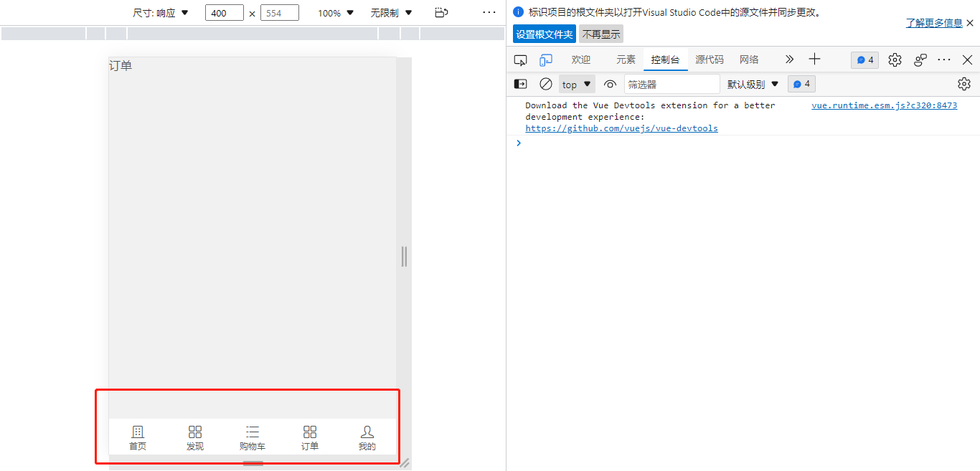980x471 pixels.
Task: Click the 4 issues badge in tab bar
Action: pos(865,60)
